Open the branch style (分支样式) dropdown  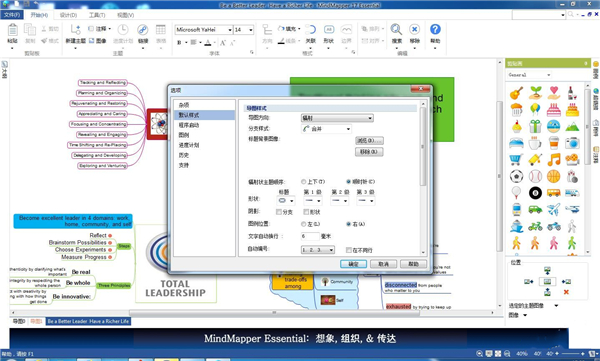pos(326,129)
